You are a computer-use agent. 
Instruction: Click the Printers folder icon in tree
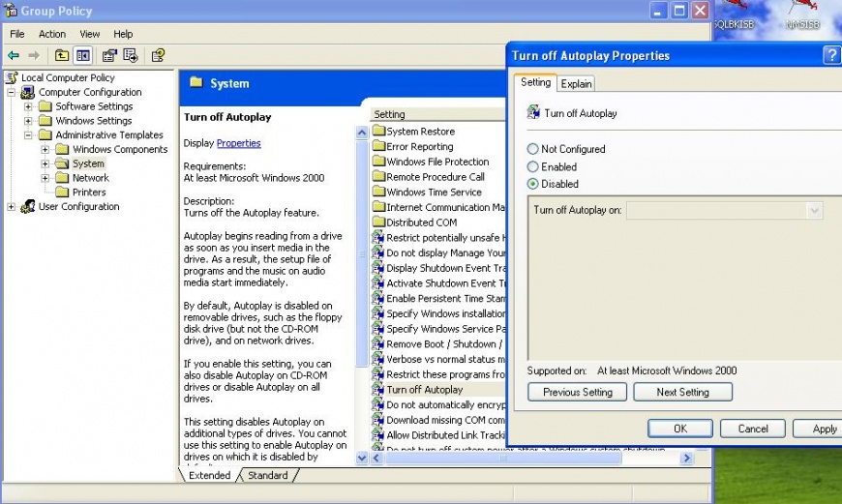[x=62, y=193]
